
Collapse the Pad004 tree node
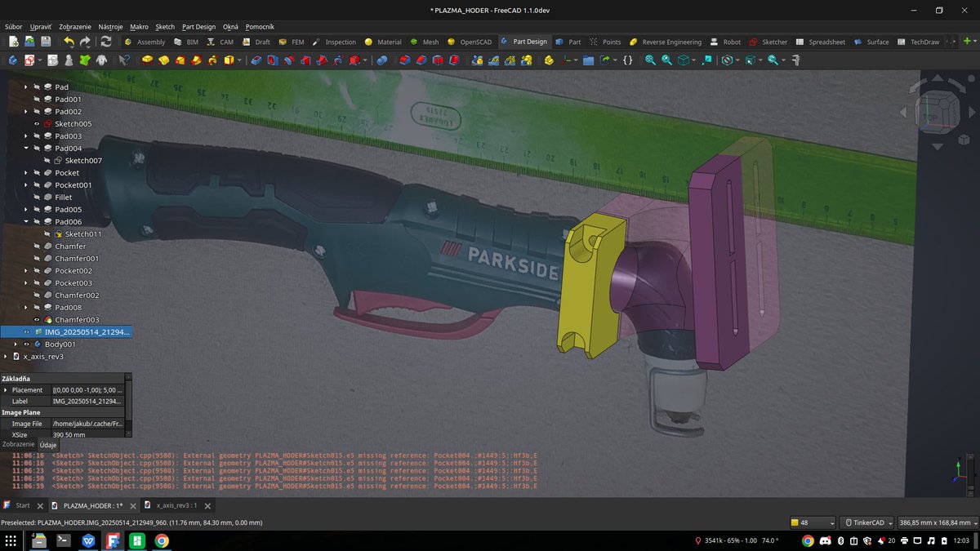point(26,149)
